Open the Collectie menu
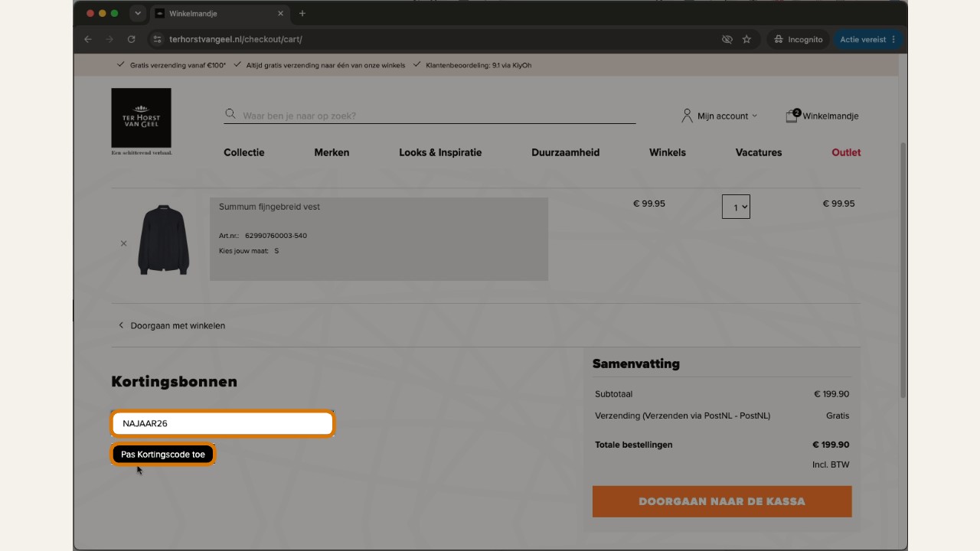Screen dimensions: 980x551 [x=244, y=152]
